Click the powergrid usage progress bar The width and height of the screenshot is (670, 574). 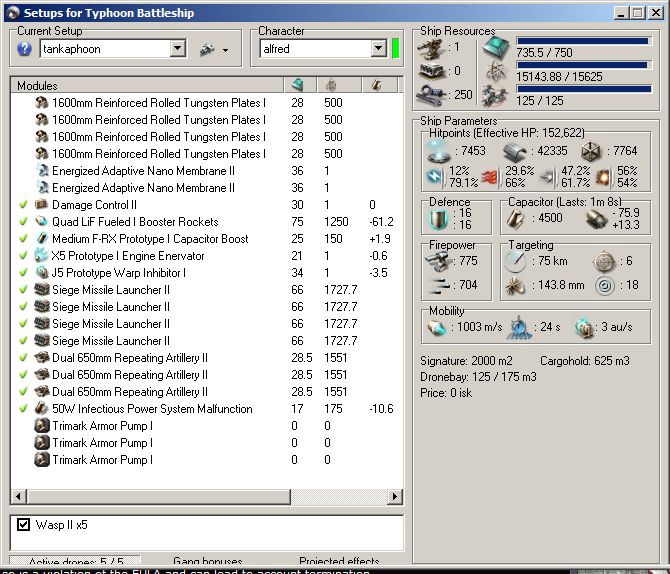pos(584,65)
